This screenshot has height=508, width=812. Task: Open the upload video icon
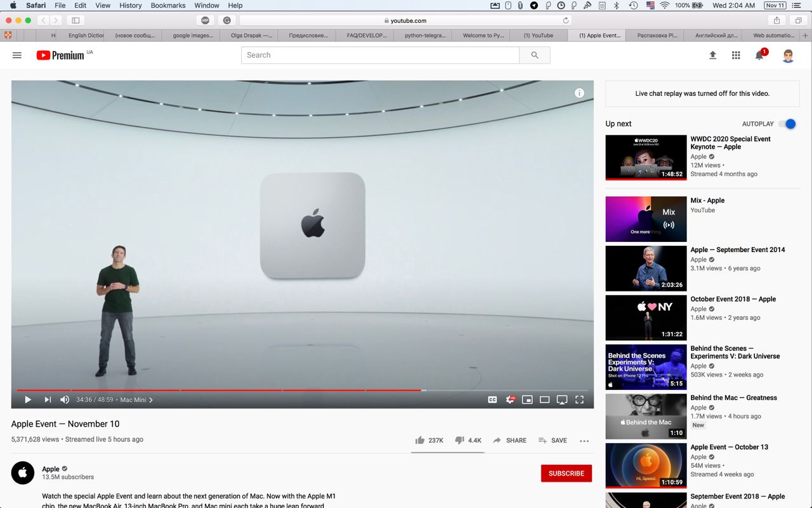[x=712, y=55]
